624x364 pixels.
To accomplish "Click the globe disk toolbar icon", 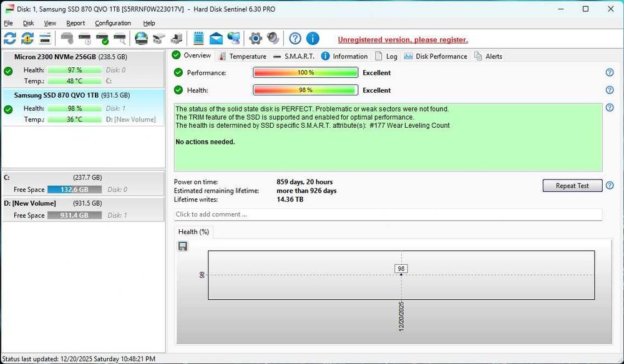I will click(x=141, y=39).
